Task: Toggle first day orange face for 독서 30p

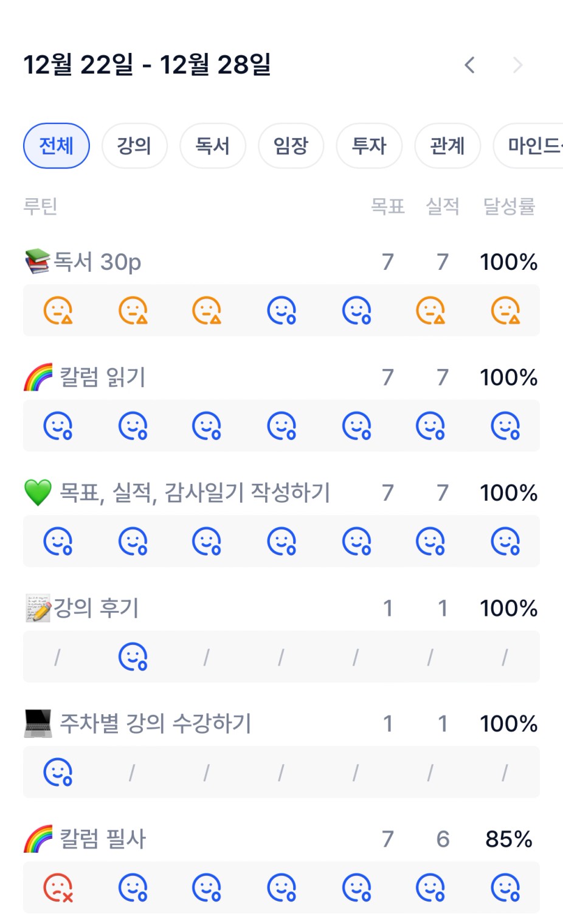Action: 58,311
